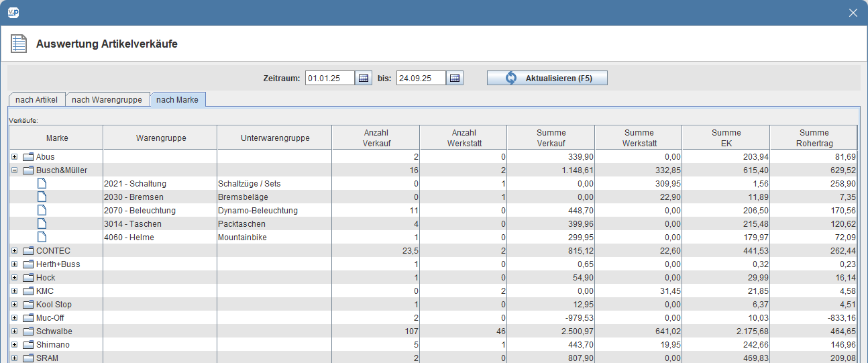Click the Hock folder icon
This screenshot has height=363, width=868.
28,278
